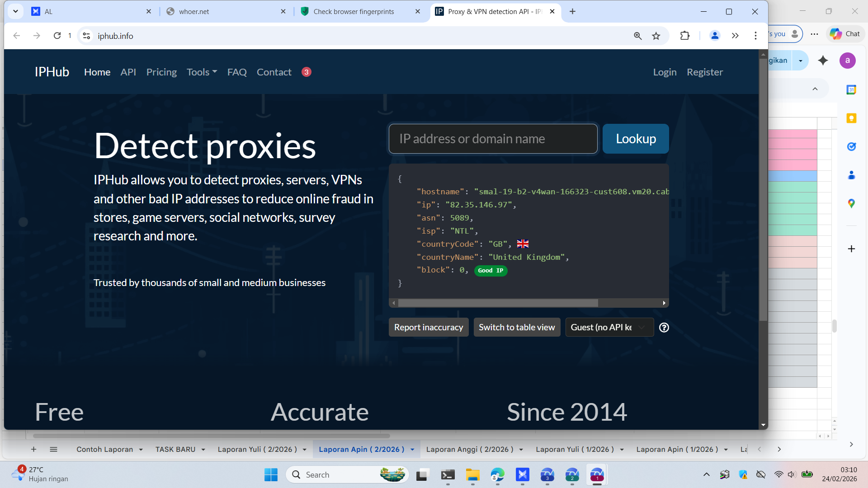This screenshot has width=868, height=488.
Task: Expand Laporan Apin ( 2/2026 ) sheet menu
Action: pyautogui.click(x=412, y=450)
